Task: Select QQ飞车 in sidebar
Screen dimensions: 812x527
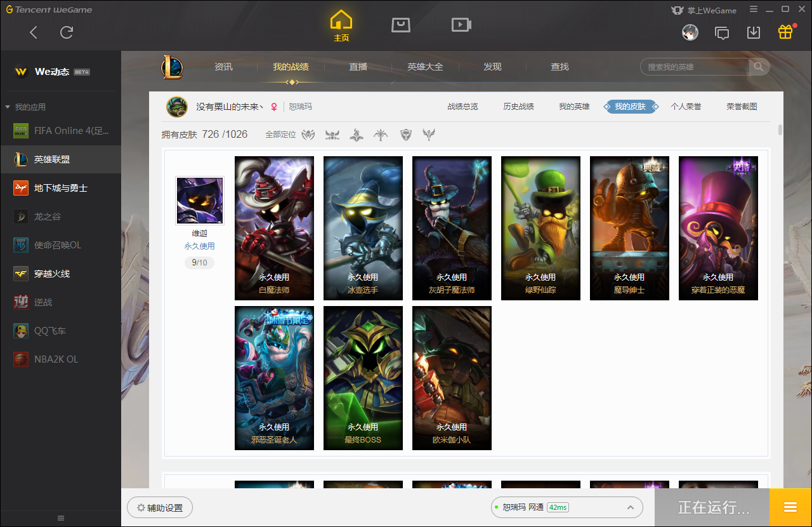Action: (x=60, y=331)
